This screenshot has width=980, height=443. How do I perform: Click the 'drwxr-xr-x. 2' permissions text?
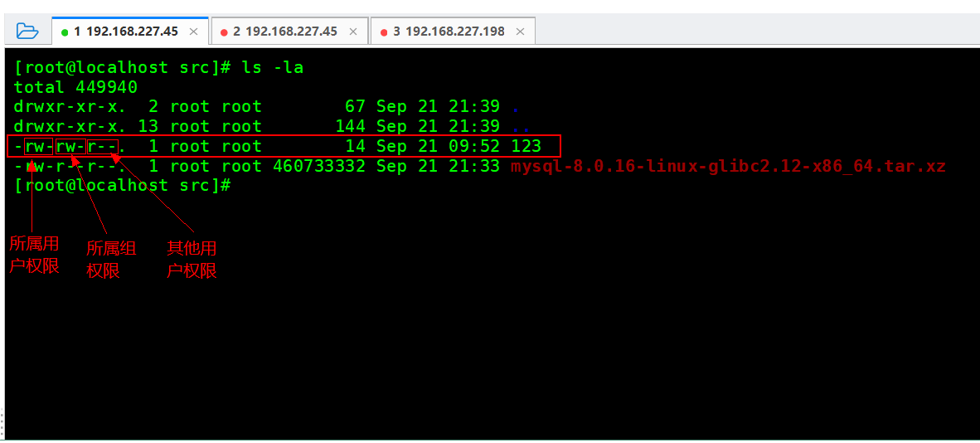point(85,107)
